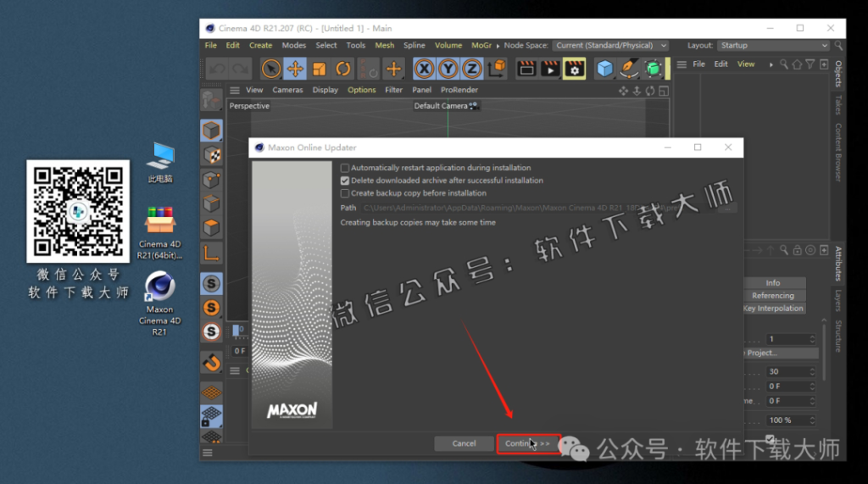Click the PSR reset icon
Viewport: 868px width, 484px height.
pyautogui.click(x=368, y=69)
